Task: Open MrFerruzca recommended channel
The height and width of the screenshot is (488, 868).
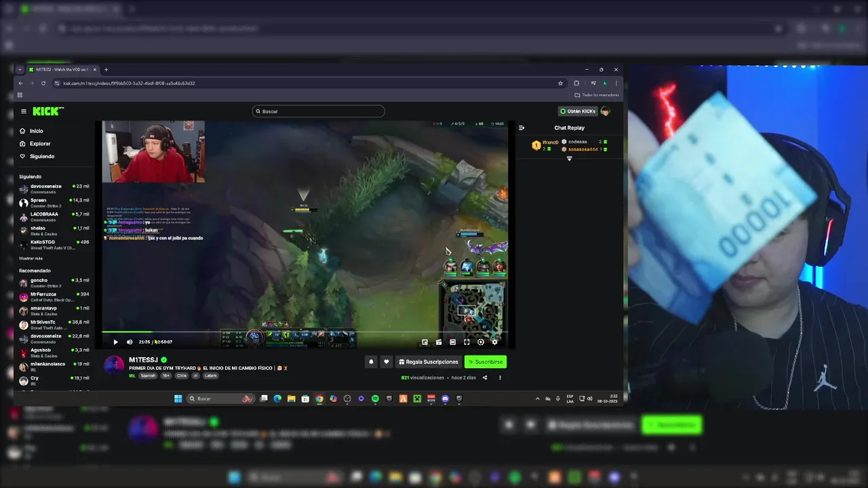Action: (x=54, y=297)
